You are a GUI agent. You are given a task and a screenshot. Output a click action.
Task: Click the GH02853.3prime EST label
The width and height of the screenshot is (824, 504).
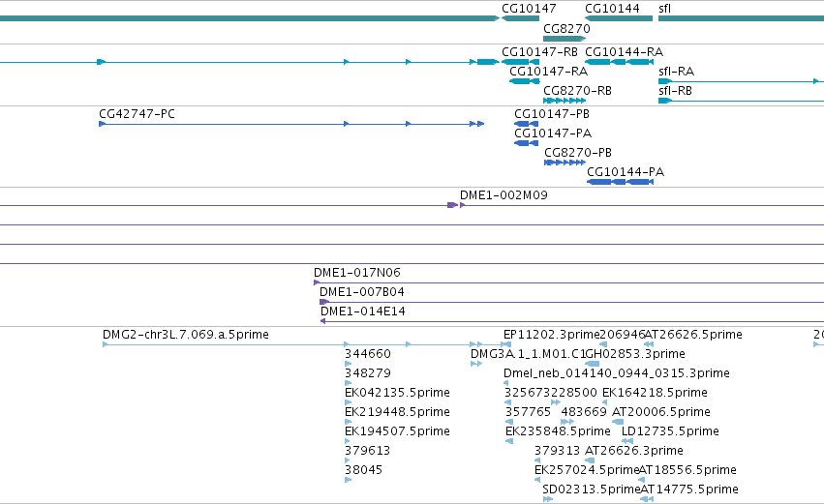tap(635, 354)
